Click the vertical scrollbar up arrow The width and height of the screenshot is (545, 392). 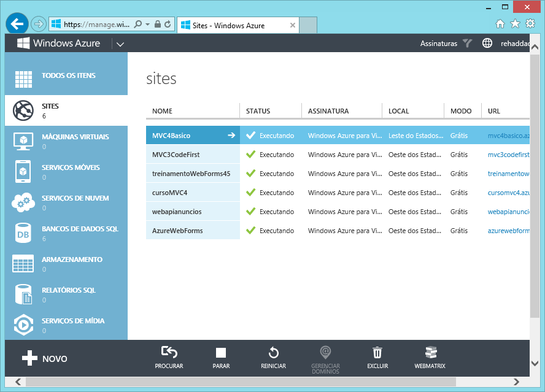535,47
